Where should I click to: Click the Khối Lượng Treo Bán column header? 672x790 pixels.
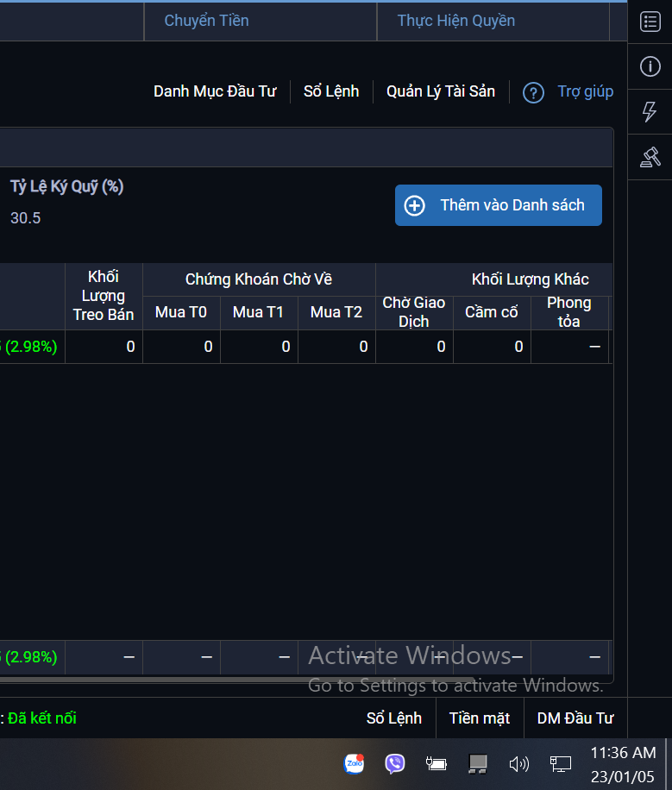104,296
